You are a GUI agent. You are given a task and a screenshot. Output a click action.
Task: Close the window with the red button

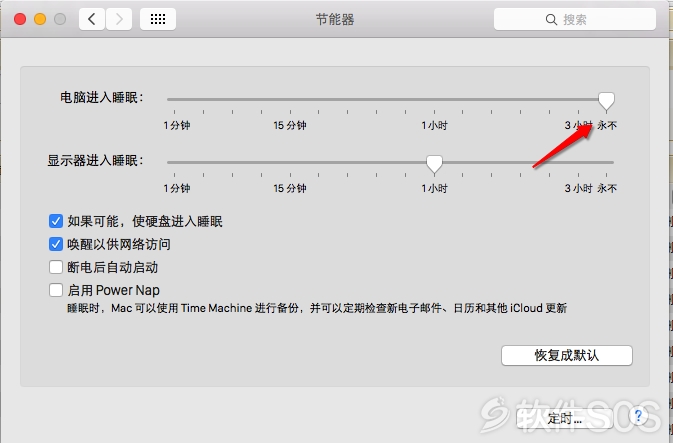click(20, 19)
